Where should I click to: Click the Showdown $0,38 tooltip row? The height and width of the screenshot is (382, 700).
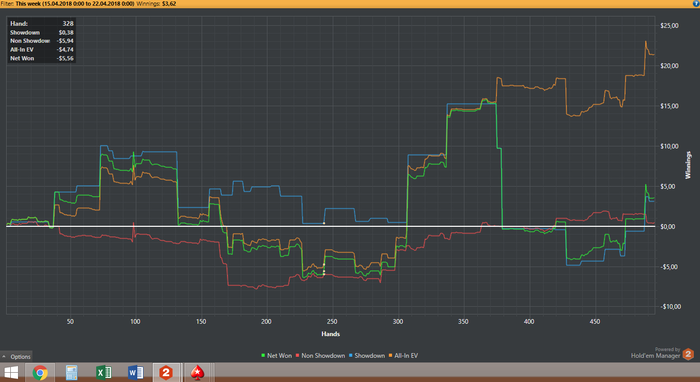coord(42,33)
